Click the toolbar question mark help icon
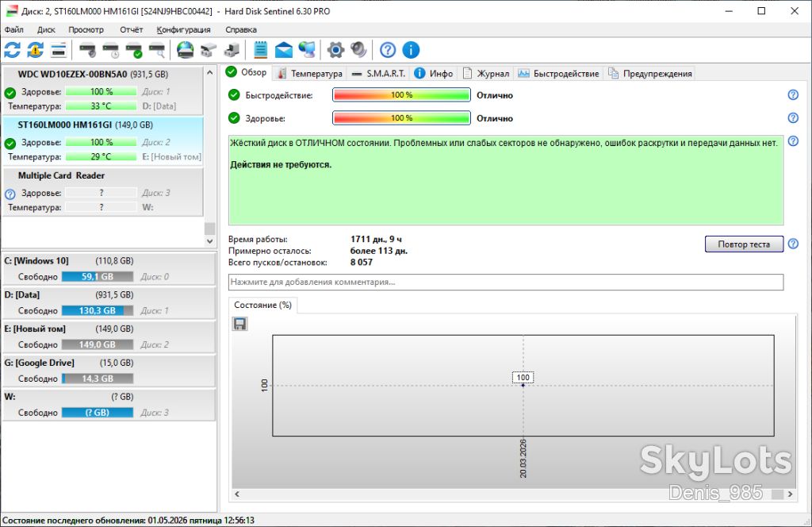The height and width of the screenshot is (527, 812). pos(388,50)
